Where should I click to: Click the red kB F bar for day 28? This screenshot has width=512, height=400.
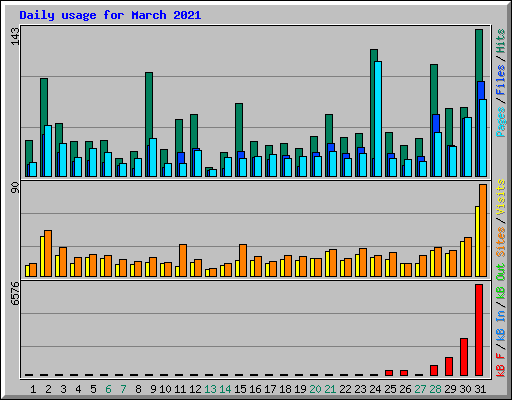pyautogui.click(x=434, y=371)
